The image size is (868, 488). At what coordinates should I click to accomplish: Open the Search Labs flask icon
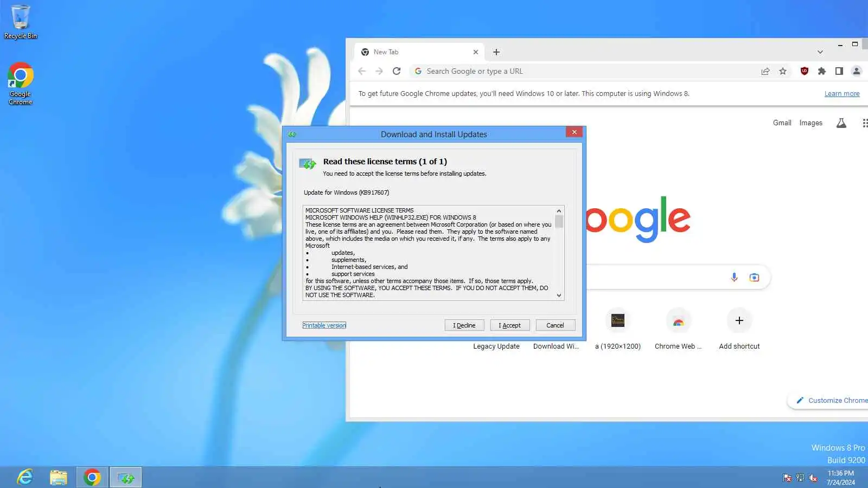[x=841, y=123]
